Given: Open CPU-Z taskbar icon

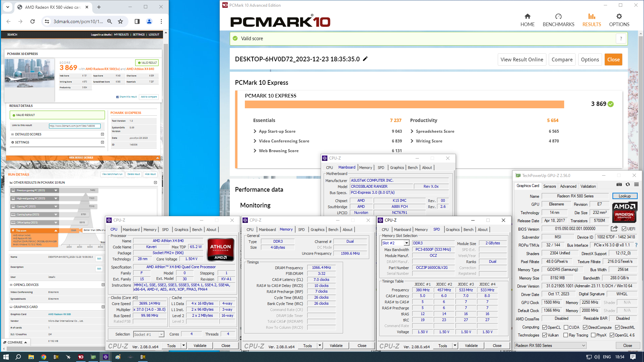Looking at the screenshot, I should pos(106,357).
